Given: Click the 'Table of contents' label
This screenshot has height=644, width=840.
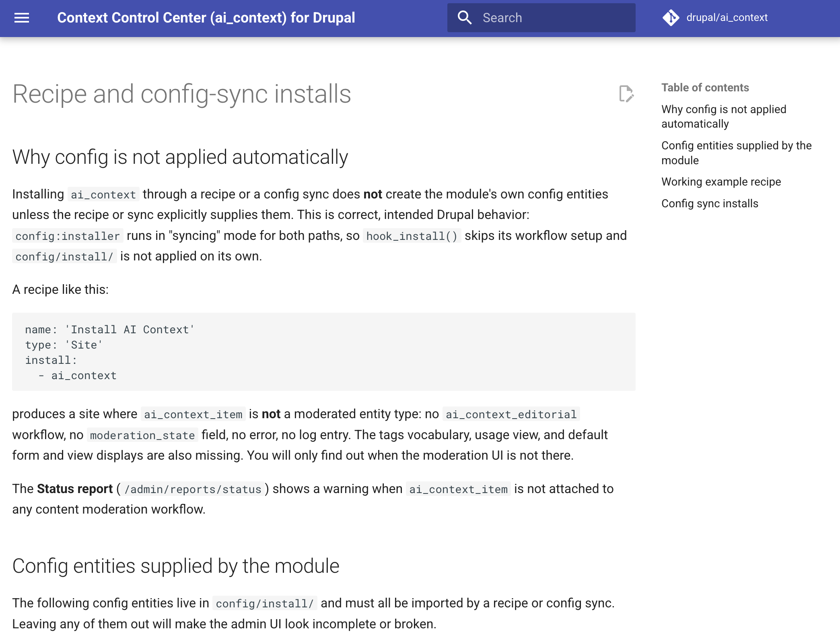Looking at the screenshot, I should click(705, 88).
